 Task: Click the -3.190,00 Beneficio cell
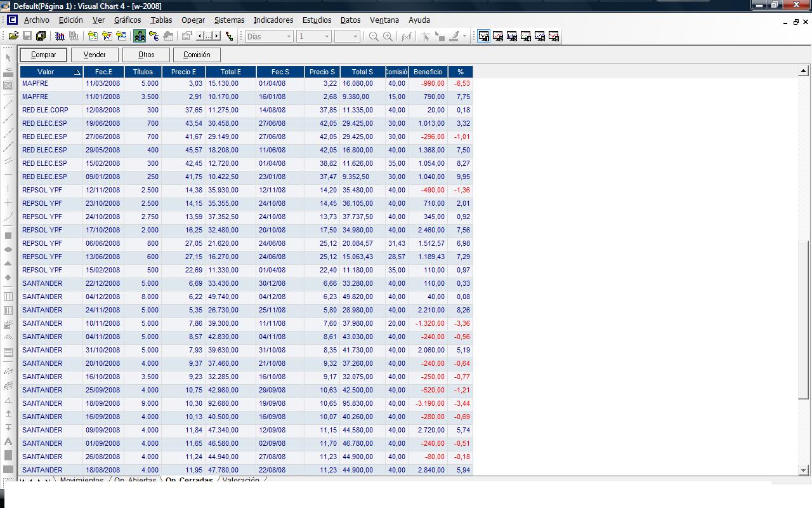click(x=428, y=403)
